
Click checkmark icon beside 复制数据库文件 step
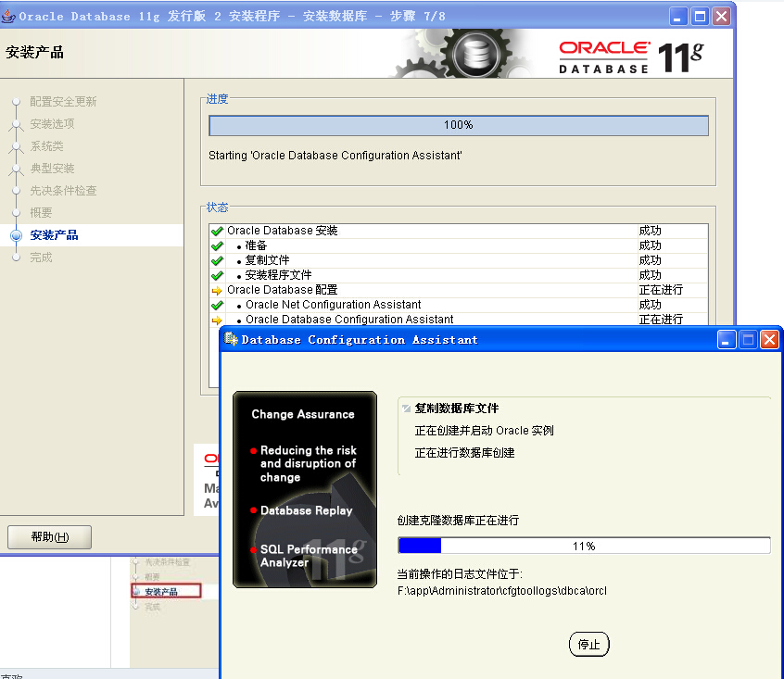pyautogui.click(x=407, y=409)
